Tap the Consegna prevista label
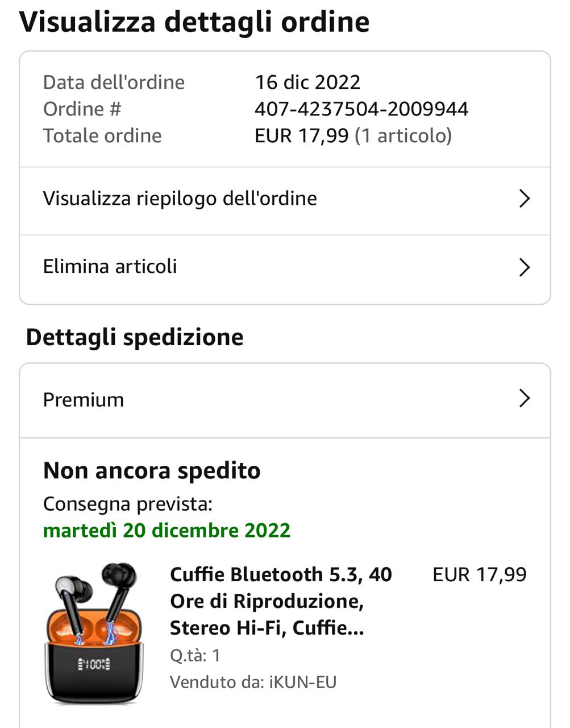 (x=128, y=504)
